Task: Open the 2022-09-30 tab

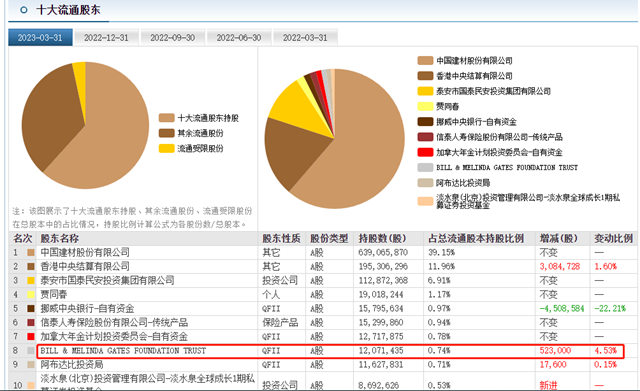Action: [x=172, y=38]
